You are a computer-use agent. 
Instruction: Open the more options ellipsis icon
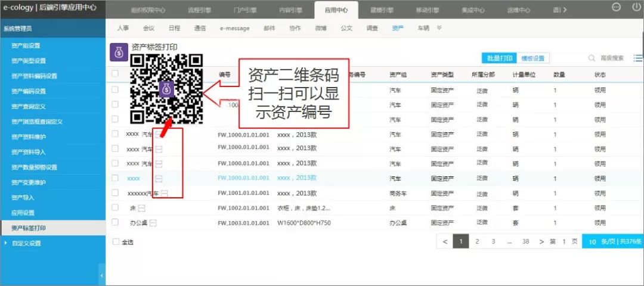click(616, 7)
